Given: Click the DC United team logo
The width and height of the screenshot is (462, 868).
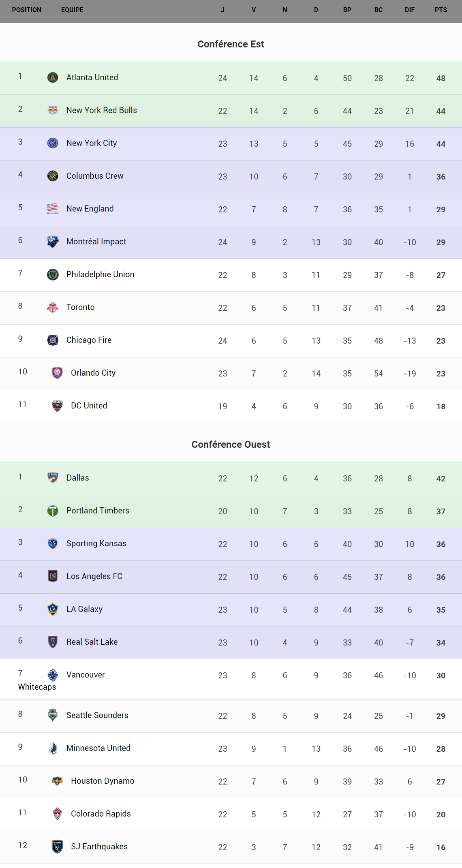Looking at the screenshot, I should (x=57, y=406).
